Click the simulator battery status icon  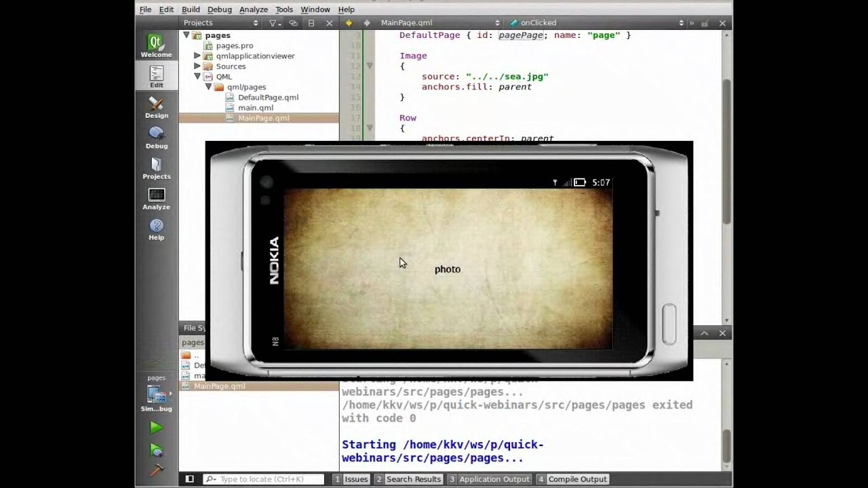pos(580,182)
